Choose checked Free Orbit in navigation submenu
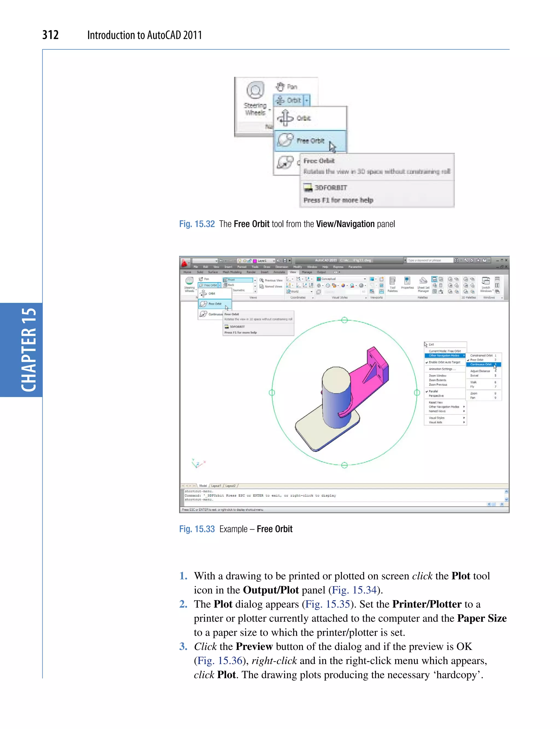 point(483,360)
